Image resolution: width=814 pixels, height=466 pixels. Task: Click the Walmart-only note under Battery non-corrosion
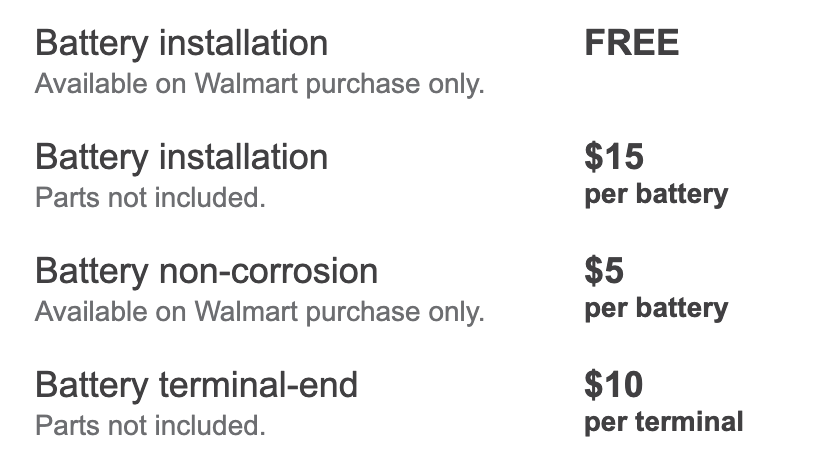tap(259, 312)
